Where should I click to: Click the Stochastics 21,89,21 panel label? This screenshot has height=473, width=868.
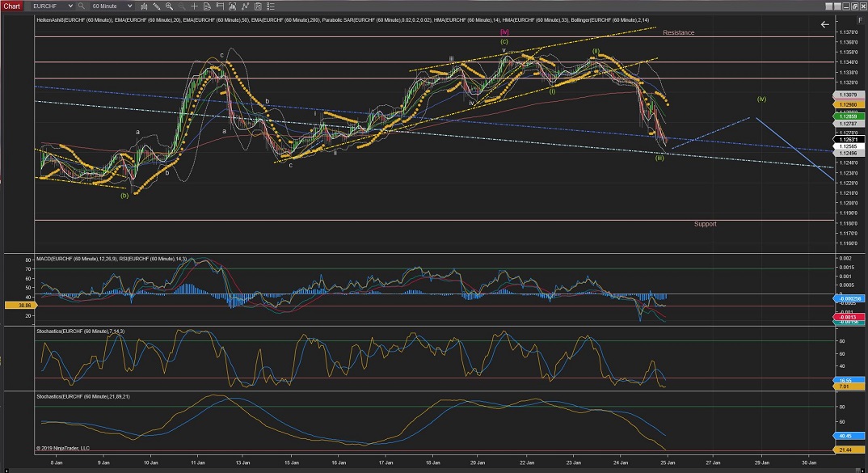tap(83, 396)
